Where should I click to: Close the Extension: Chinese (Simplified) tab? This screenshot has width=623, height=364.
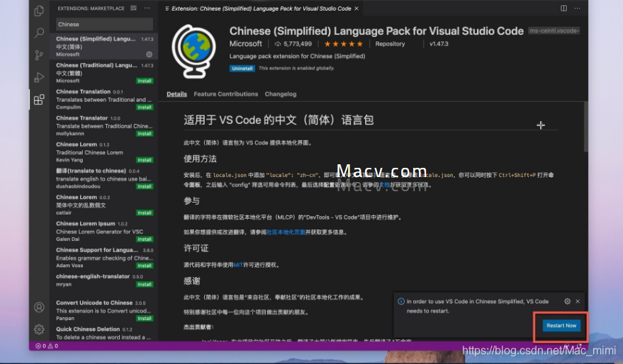[357, 8]
